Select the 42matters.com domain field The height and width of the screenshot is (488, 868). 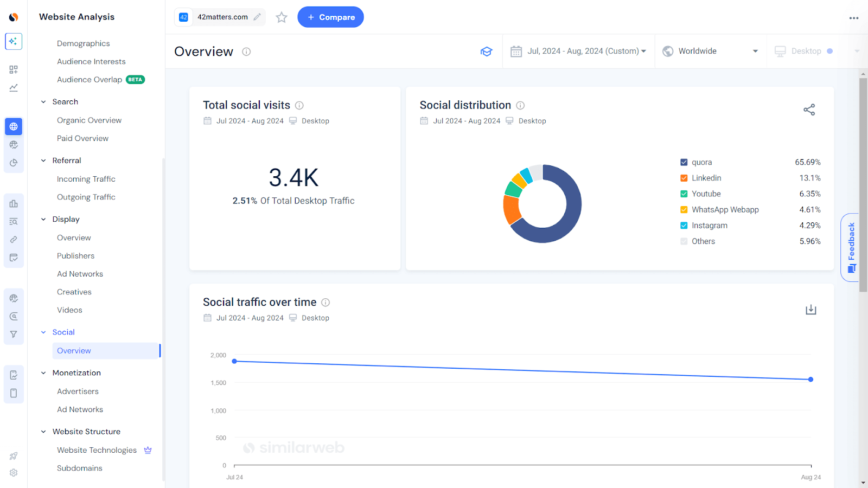pyautogui.click(x=220, y=17)
